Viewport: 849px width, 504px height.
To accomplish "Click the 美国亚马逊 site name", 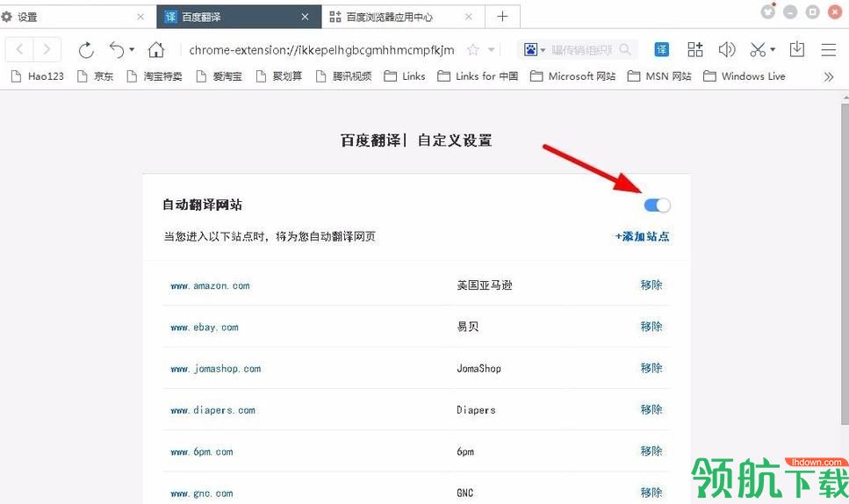I will pos(485,285).
